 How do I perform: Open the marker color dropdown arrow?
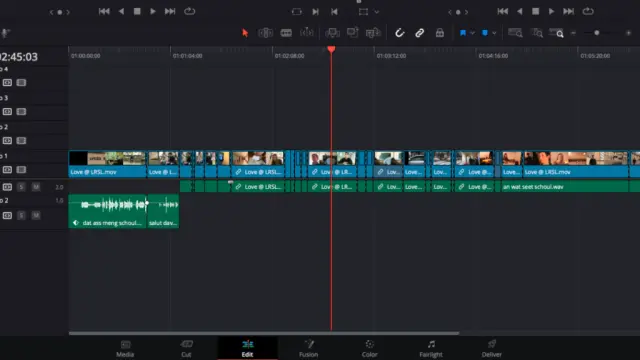pos(494,33)
